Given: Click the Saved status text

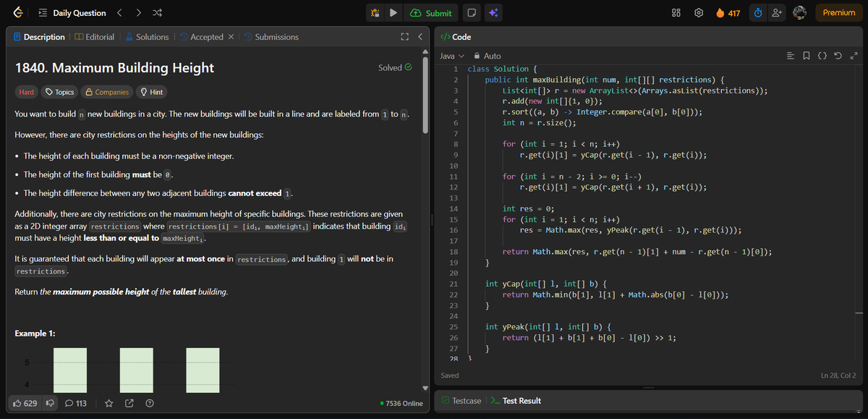Looking at the screenshot, I should click(x=451, y=376).
